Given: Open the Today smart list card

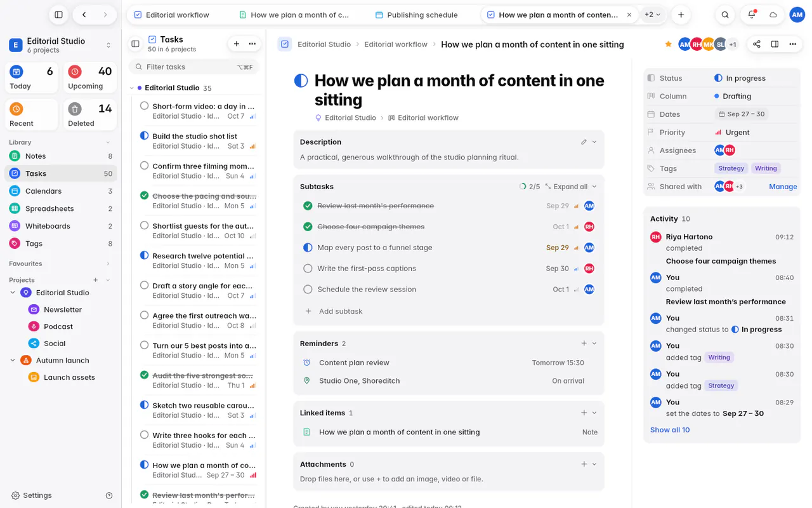Looking at the screenshot, I should coord(32,78).
